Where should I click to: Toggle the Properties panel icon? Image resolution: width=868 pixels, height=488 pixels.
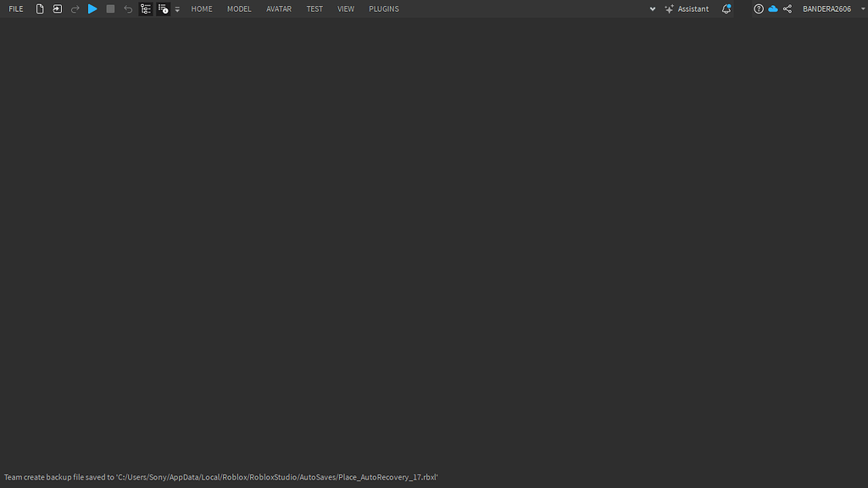click(164, 8)
